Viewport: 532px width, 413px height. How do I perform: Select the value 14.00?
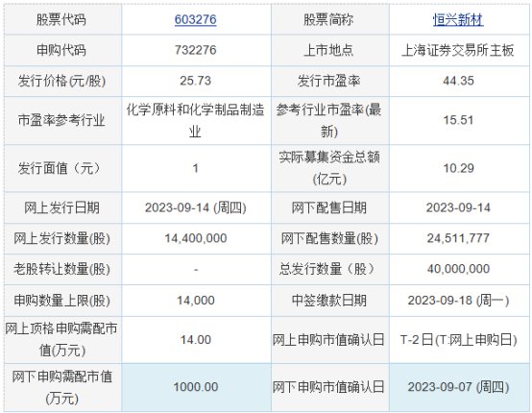(x=196, y=339)
